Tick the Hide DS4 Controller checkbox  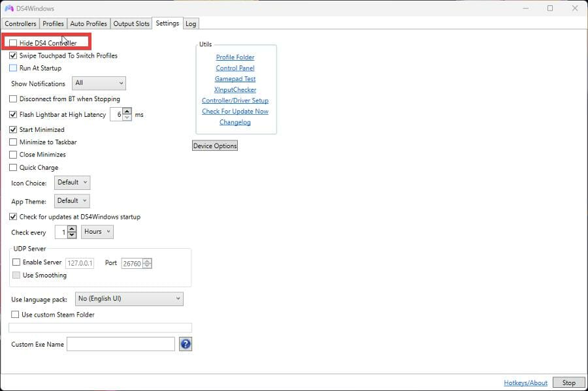pyautogui.click(x=13, y=43)
